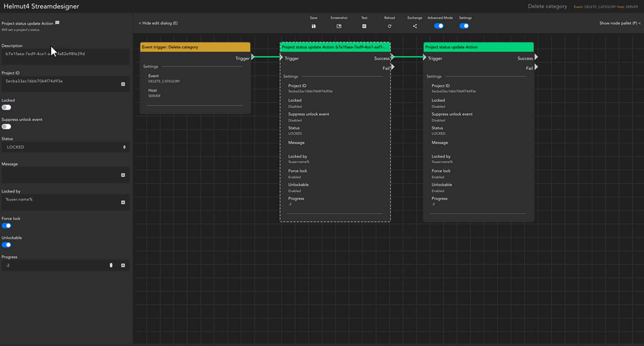Click the Save icon in the toolbar
This screenshot has height=346, width=644.
pos(313,26)
